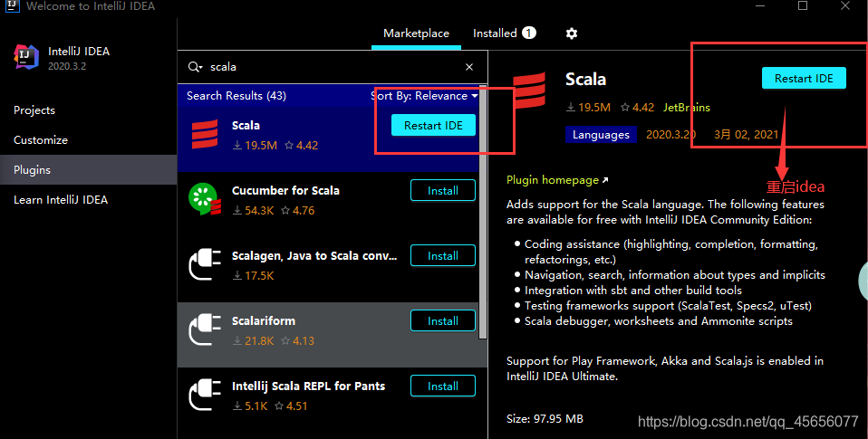Click the 3月 02, 2021 release date
868x439 pixels.
click(747, 134)
